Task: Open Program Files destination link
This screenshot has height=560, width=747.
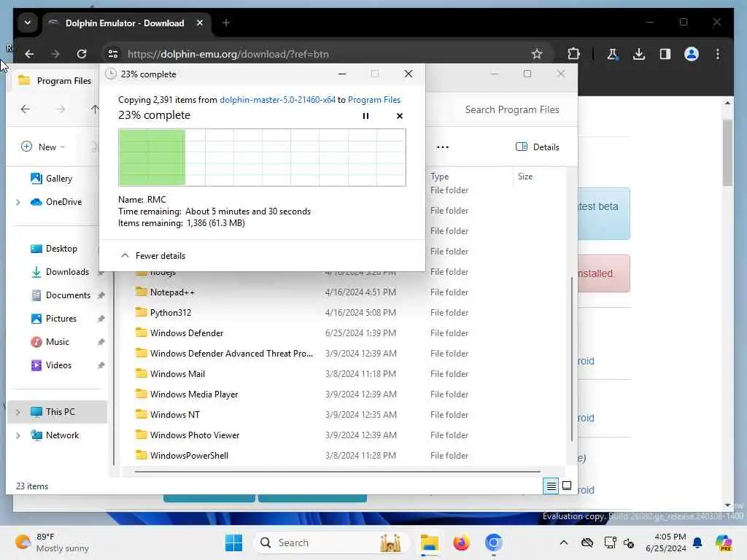Action: tap(374, 99)
